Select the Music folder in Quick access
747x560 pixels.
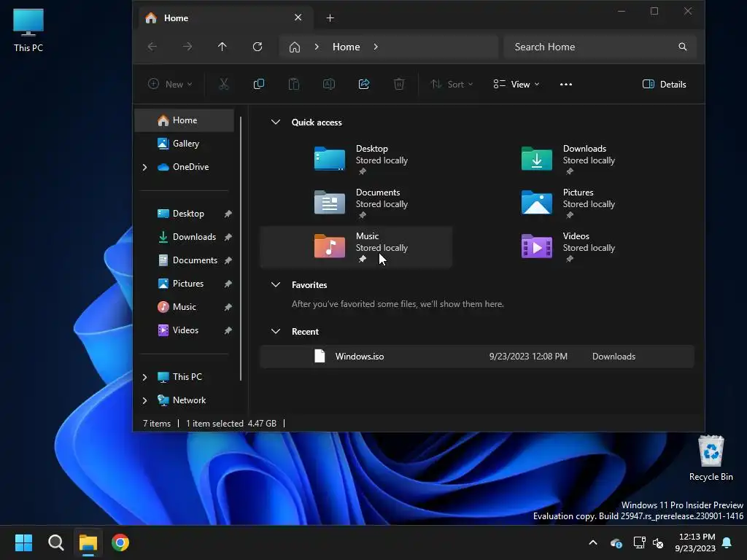point(356,246)
